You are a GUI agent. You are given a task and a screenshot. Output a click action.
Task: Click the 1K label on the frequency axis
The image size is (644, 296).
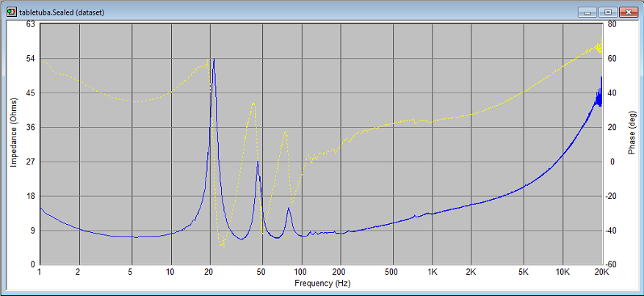pos(432,271)
